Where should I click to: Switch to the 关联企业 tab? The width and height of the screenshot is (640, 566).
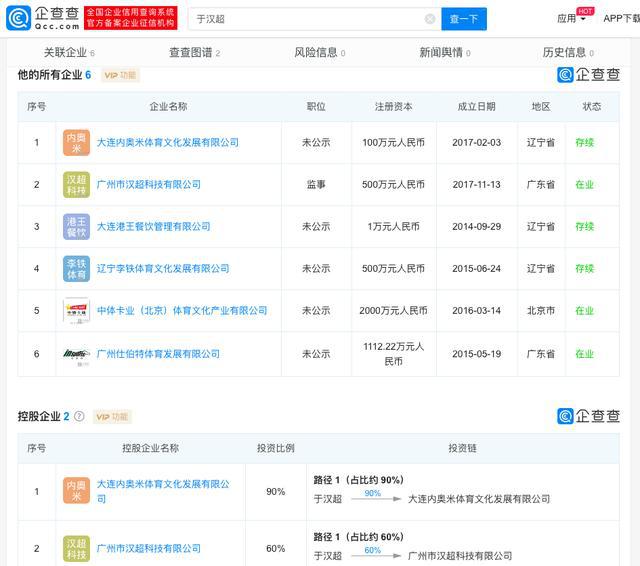tap(68, 52)
